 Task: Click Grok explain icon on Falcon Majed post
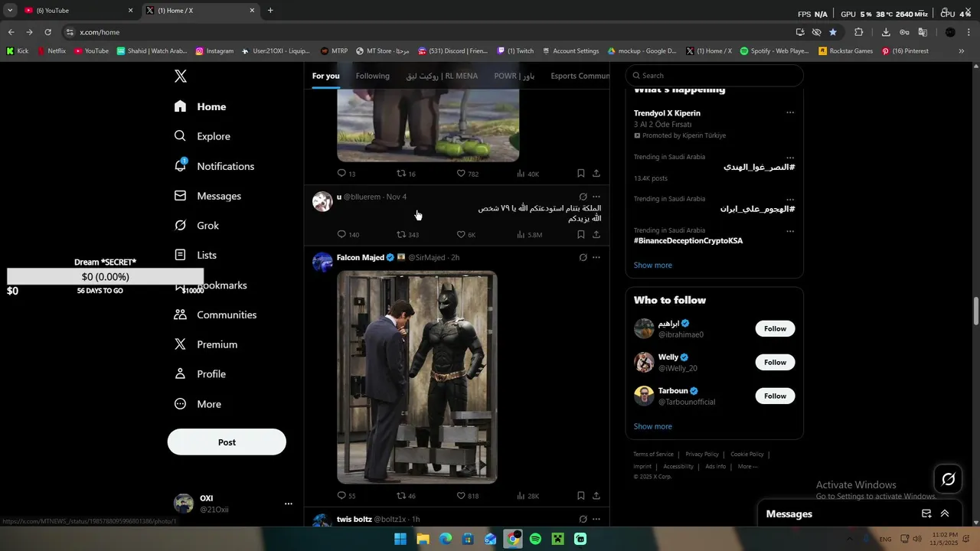583,258
